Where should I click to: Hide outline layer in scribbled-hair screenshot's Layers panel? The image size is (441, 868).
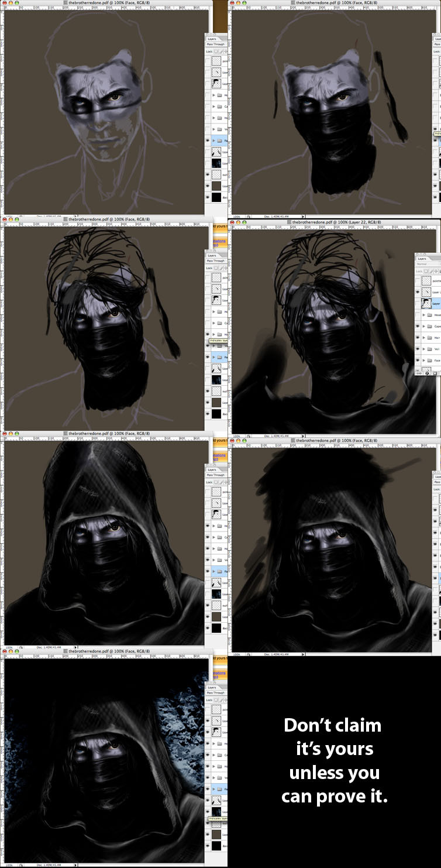208,391
